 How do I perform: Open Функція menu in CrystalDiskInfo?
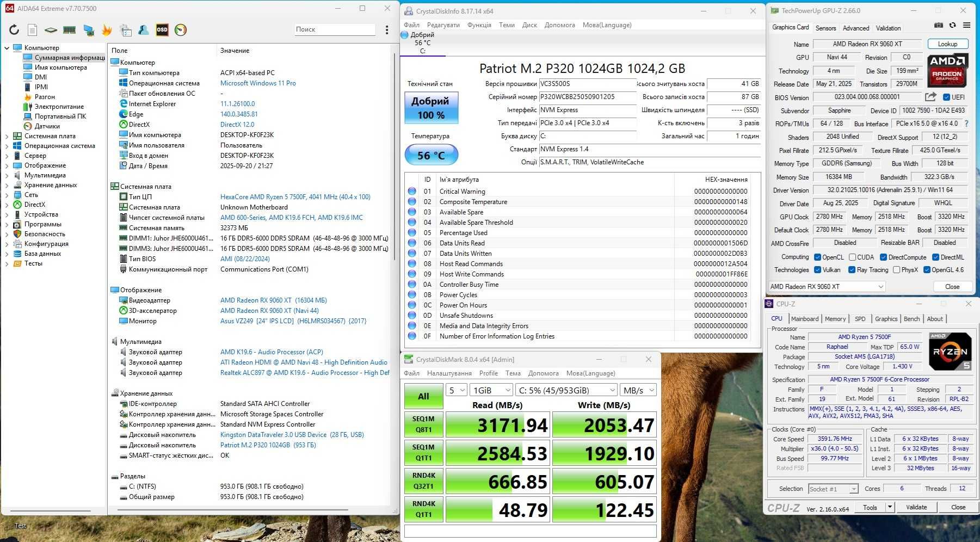479,25
